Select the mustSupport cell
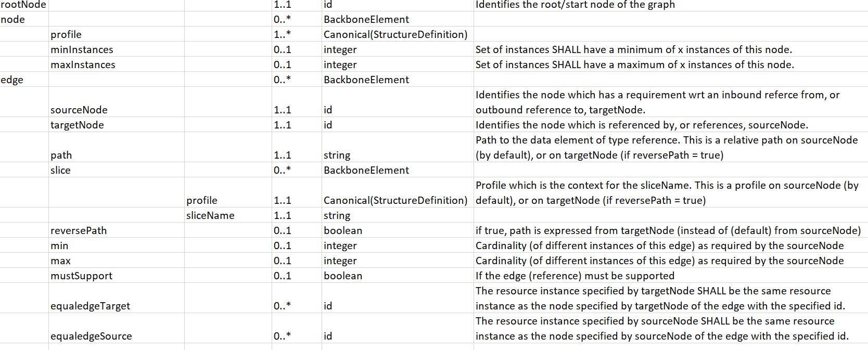 point(117,276)
